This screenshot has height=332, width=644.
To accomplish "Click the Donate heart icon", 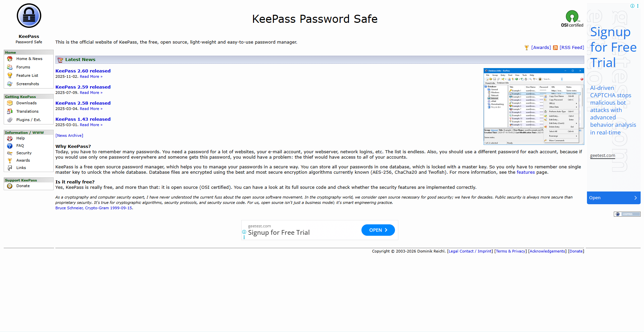I will 10,186.
